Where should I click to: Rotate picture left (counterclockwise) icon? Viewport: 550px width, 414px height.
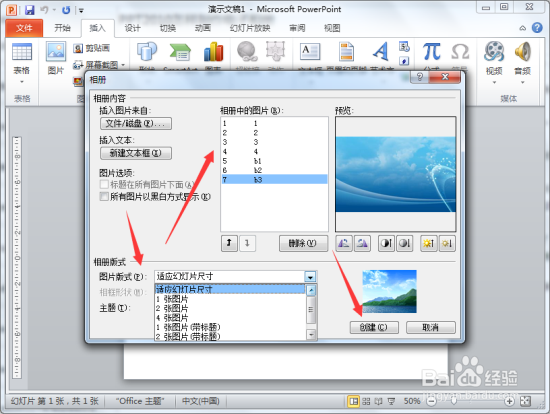click(x=344, y=243)
